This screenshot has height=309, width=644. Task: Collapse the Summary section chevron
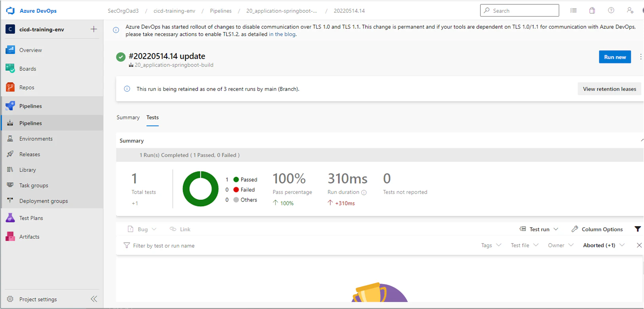tap(642, 140)
